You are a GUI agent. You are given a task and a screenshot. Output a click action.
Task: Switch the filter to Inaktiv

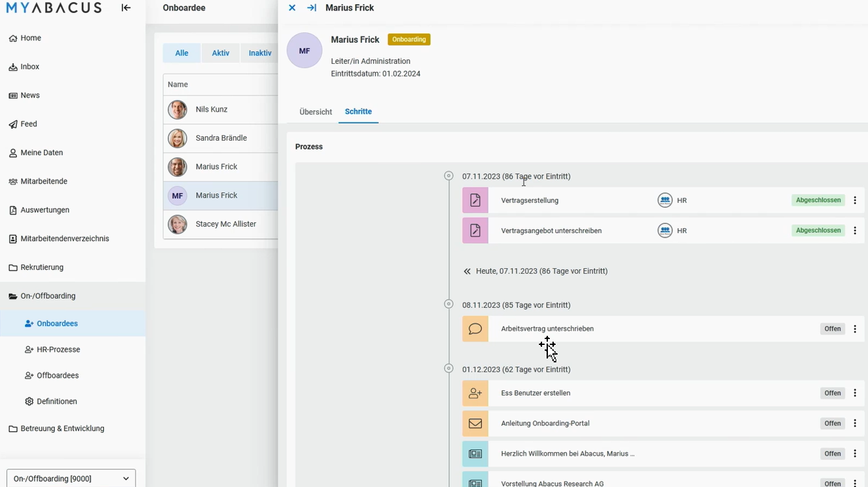click(x=259, y=53)
